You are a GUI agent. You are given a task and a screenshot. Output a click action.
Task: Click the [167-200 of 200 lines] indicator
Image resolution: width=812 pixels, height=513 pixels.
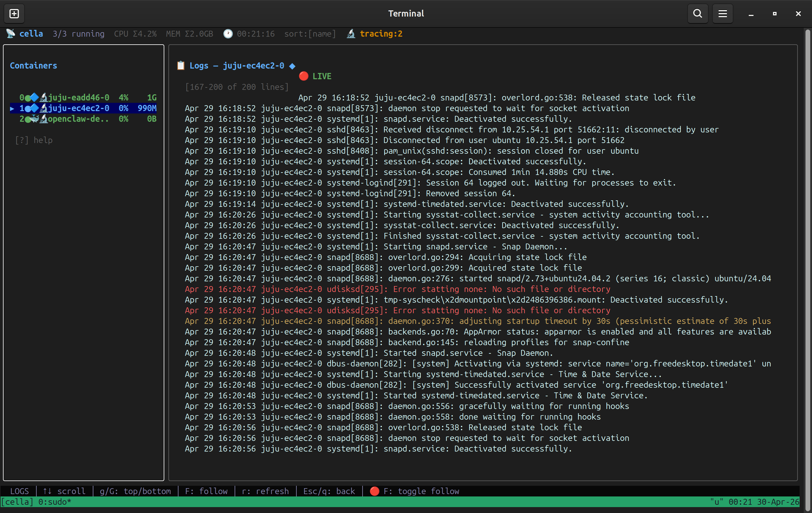[237, 87]
